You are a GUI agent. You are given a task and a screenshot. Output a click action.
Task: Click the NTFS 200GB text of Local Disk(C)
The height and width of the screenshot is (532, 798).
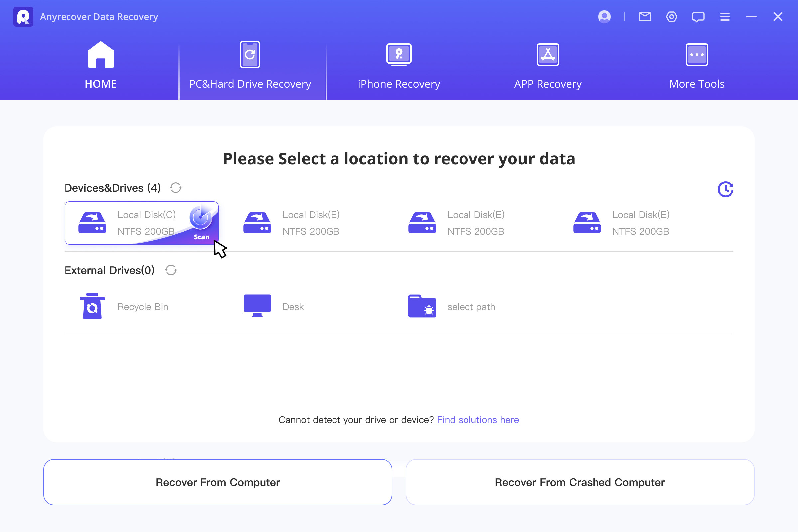click(146, 231)
